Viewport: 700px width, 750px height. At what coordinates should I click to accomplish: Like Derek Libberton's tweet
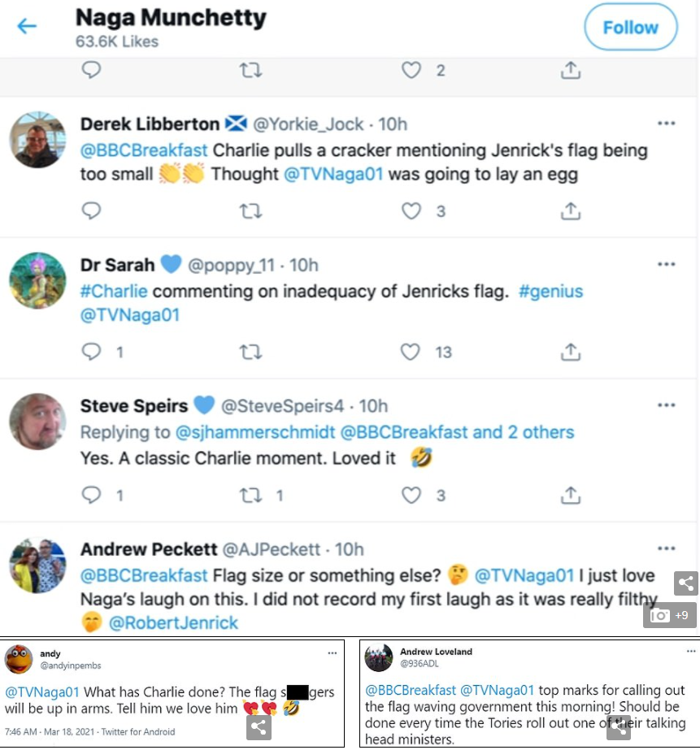412,211
